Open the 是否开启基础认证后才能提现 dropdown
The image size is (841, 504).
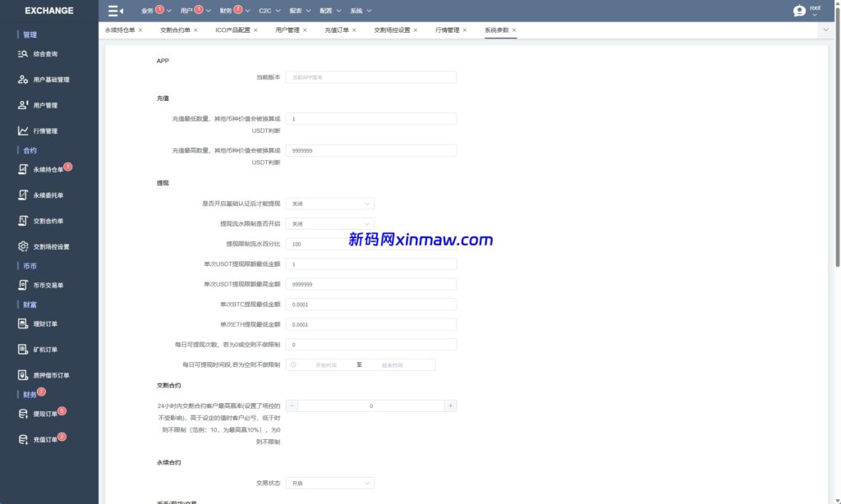330,203
